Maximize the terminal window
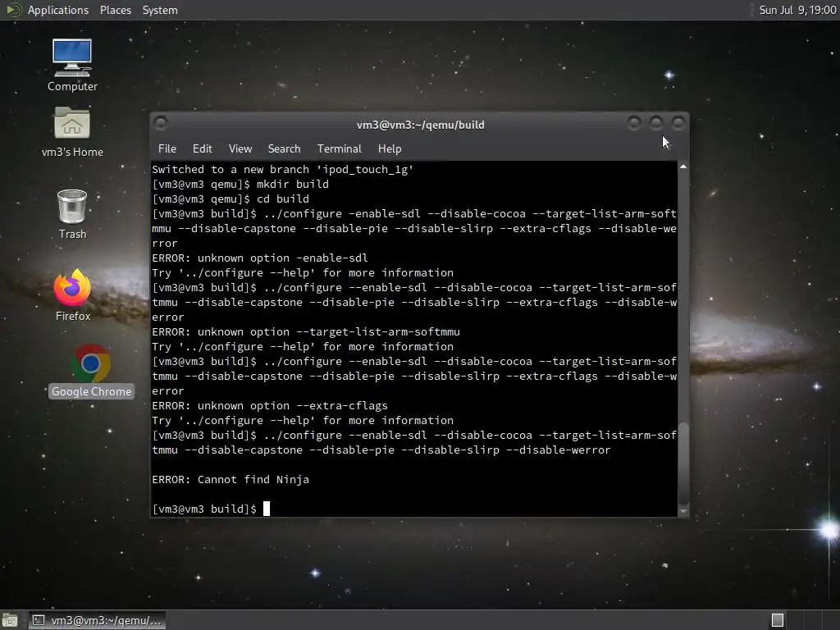 click(x=656, y=124)
